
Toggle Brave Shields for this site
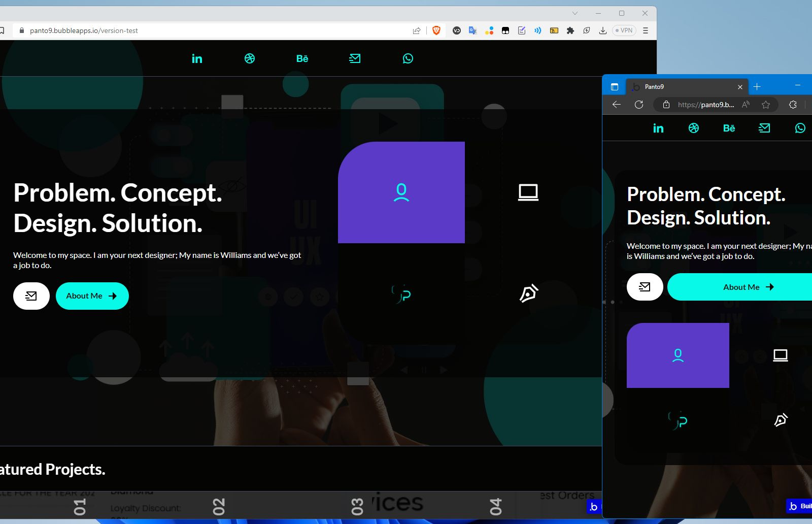click(x=436, y=30)
